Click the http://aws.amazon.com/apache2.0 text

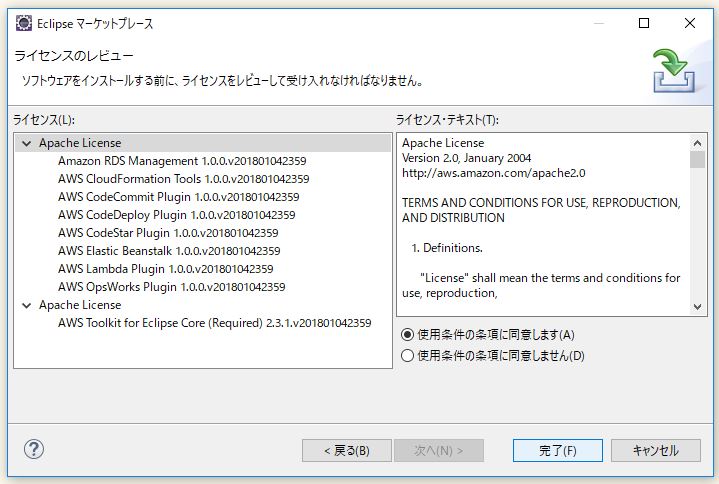click(x=494, y=173)
